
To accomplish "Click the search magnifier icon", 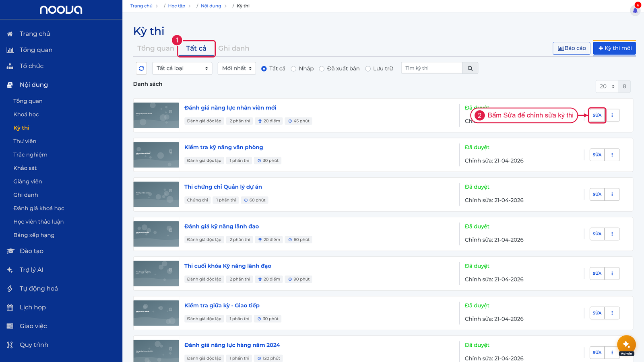I will [470, 68].
